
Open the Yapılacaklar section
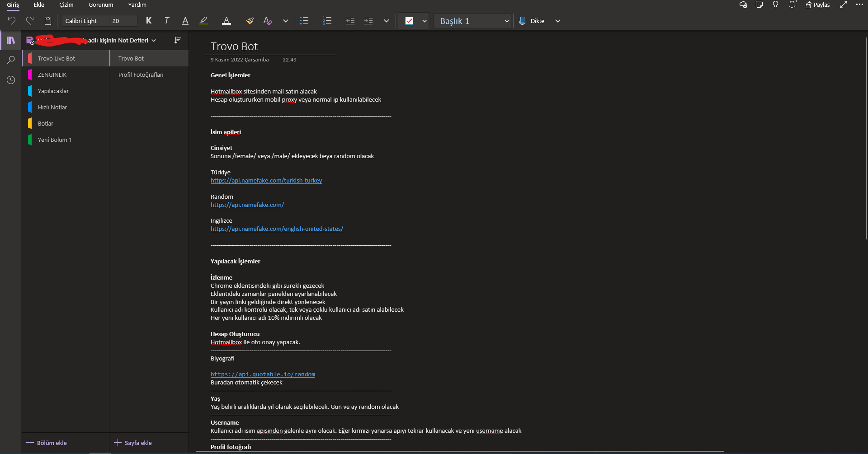click(x=66, y=91)
